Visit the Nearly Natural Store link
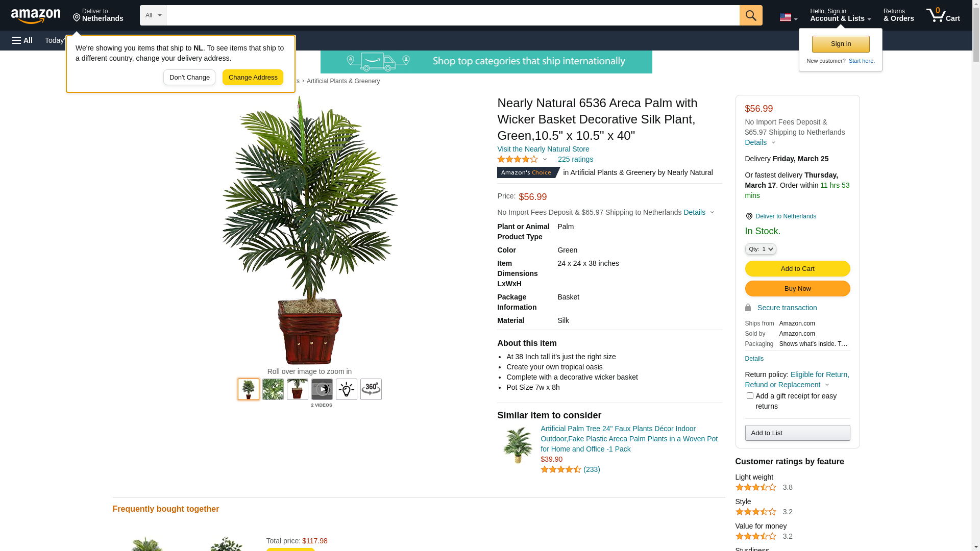Image resolution: width=980 pixels, height=551 pixels. 543,149
